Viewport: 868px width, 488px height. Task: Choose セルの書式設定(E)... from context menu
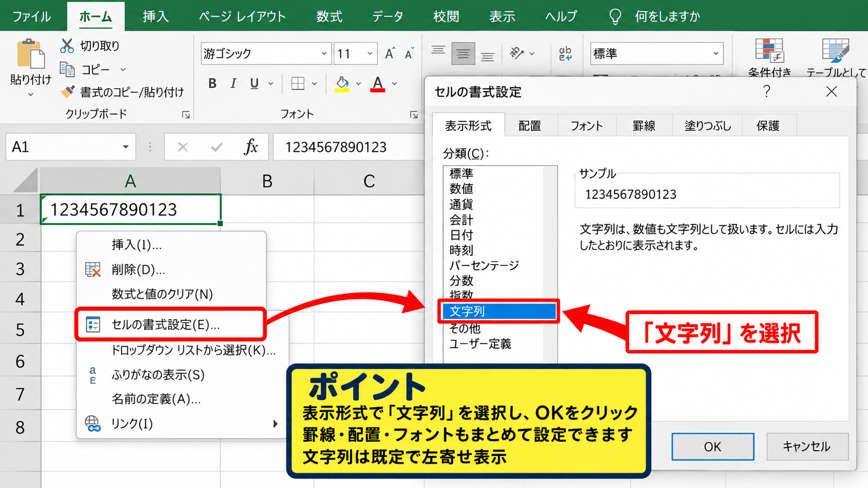point(171,325)
